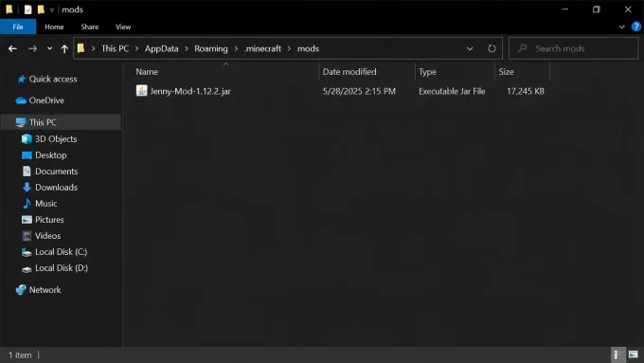Expand the chevron after AppData breadcrumb

point(186,48)
